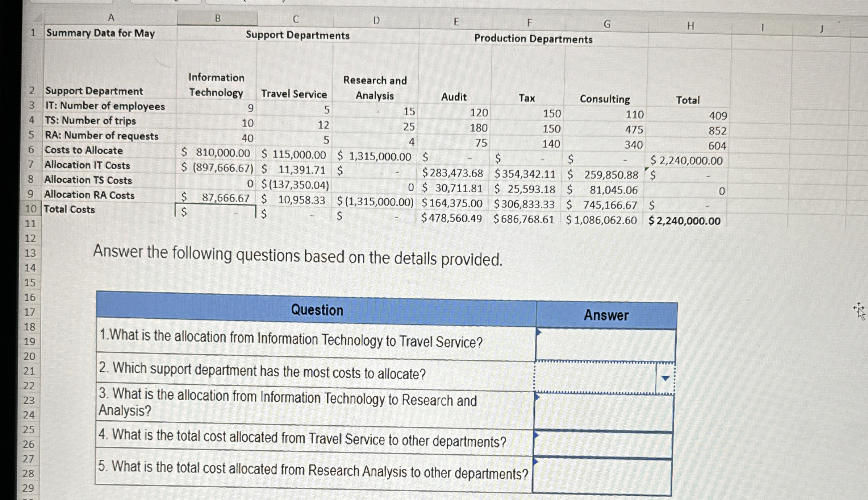Select row header 10

(32, 209)
